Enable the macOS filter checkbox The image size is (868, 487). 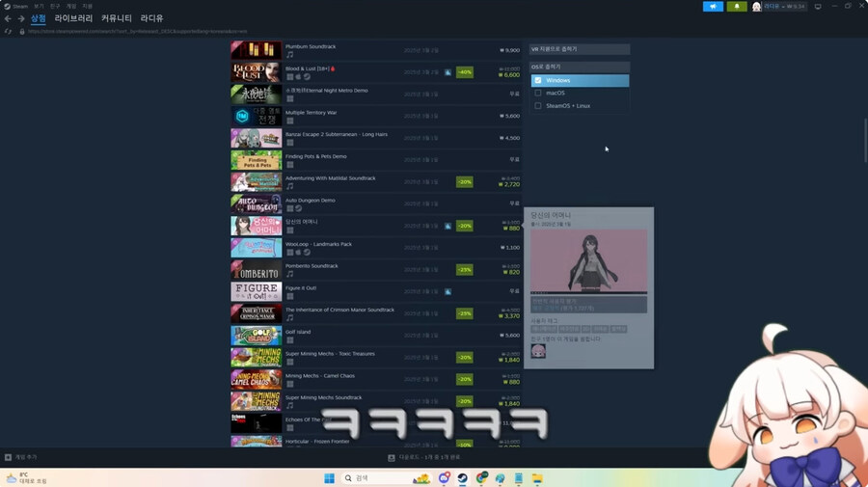click(x=538, y=93)
